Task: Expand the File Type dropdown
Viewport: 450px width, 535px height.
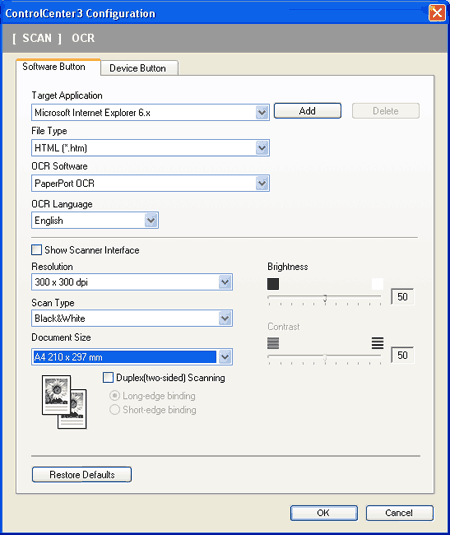Action: [x=262, y=148]
